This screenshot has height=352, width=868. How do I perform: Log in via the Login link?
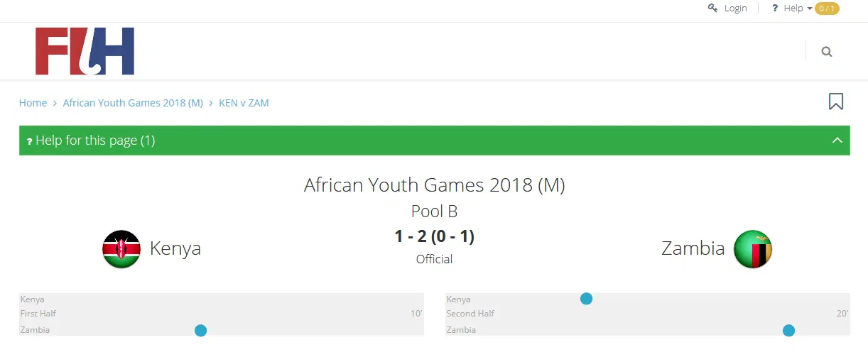point(735,9)
